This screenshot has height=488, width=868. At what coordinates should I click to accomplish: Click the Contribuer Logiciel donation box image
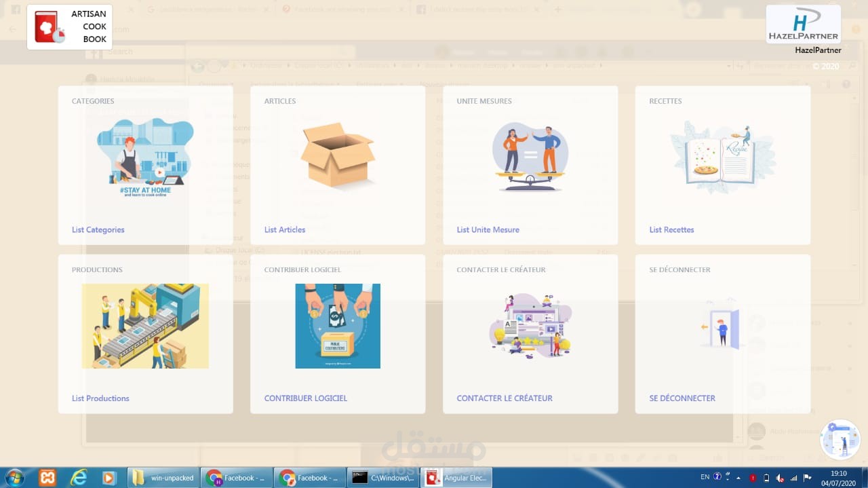pyautogui.click(x=338, y=326)
